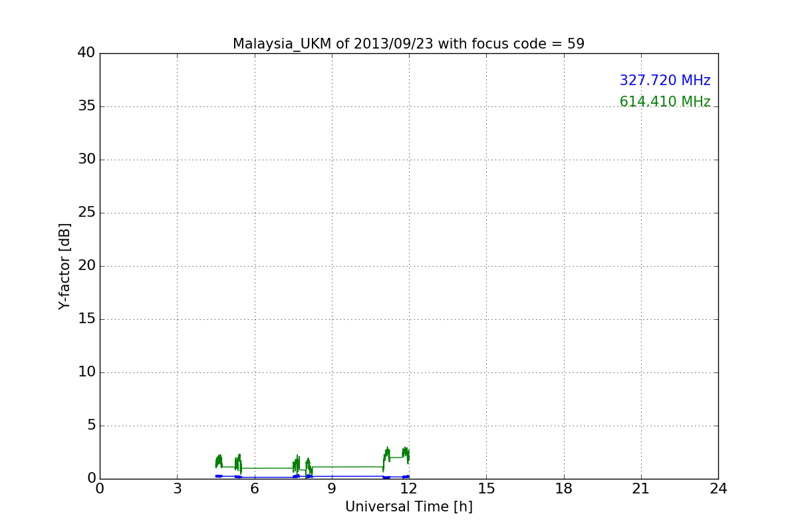Click y-axis tick label '20'
This screenshot has height=532, width=798.
click(x=86, y=266)
